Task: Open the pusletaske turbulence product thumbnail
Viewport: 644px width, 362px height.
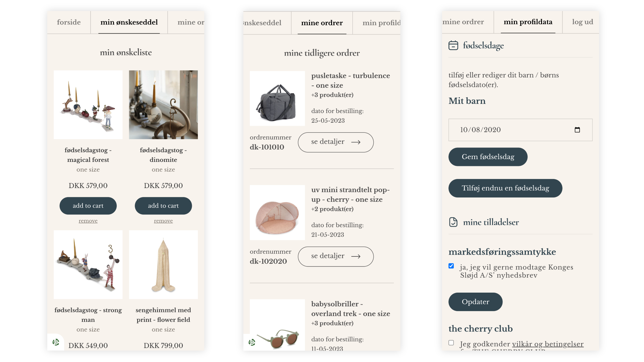Action: click(x=277, y=99)
